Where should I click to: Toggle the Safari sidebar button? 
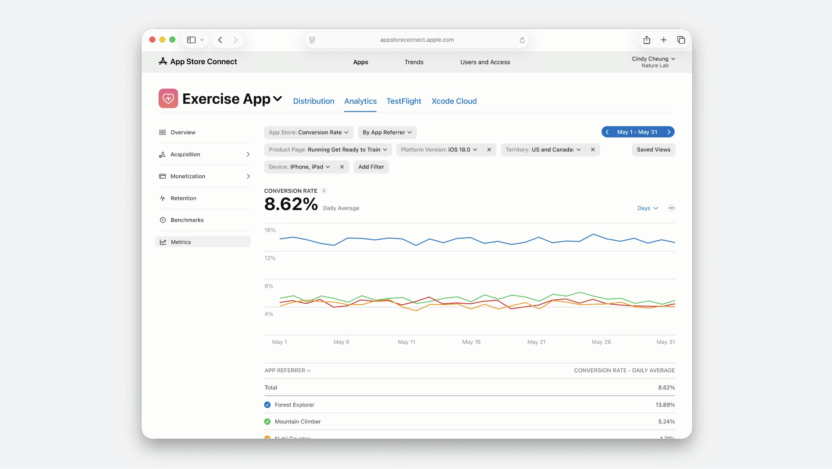[192, 40]
